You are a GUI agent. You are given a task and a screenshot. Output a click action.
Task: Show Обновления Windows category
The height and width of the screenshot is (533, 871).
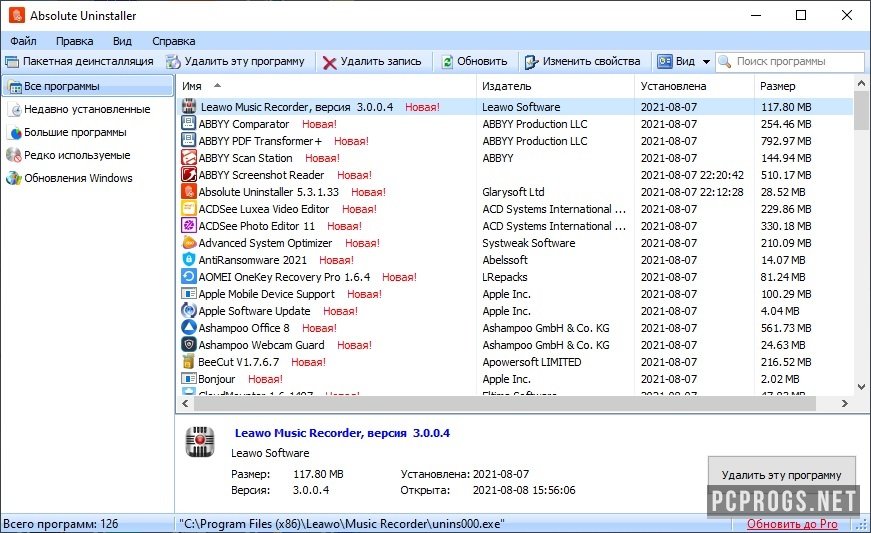pyautogui.click(x=78, y=178)
